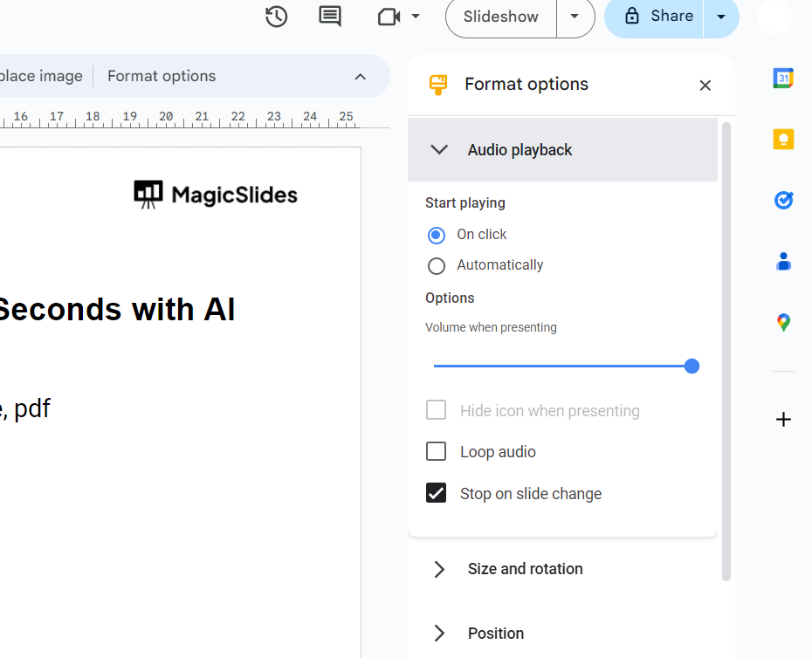
Task: Select the On click radio button
Action: [x=437, y=235]
